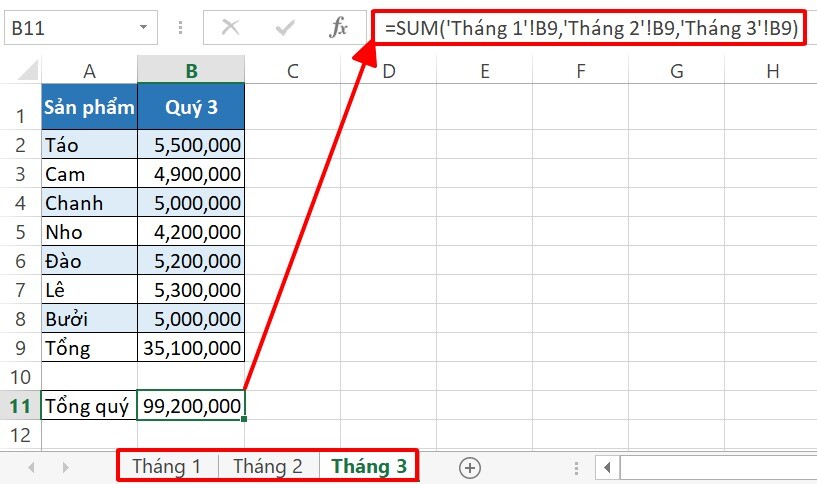Click in the formula bar SUM formula
The width and height of the screenshot is (817, 484).
pyautogui.click(x=591, y=28)
